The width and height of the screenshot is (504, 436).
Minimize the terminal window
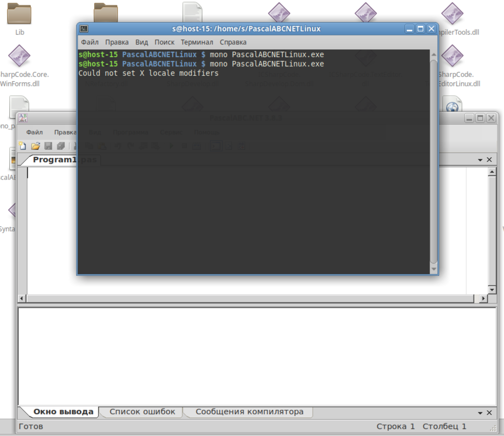pos(410,29)
